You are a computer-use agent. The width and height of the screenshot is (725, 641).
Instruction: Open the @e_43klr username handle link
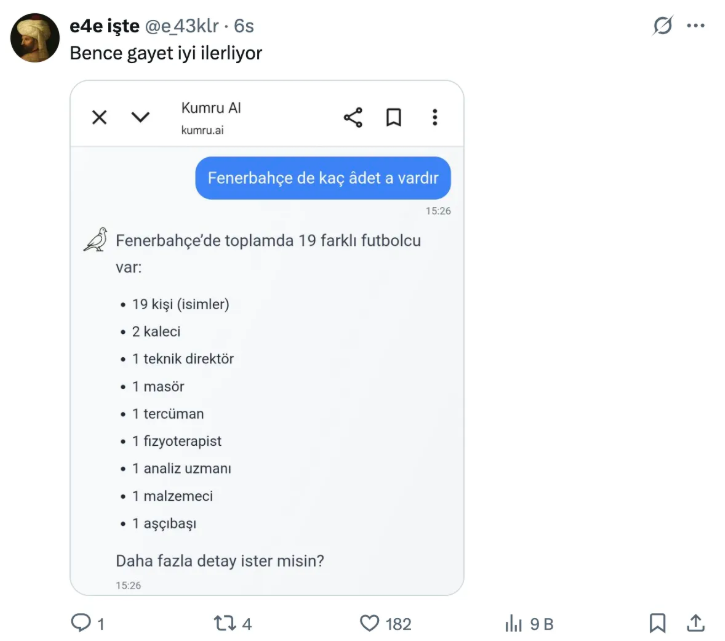186,26
